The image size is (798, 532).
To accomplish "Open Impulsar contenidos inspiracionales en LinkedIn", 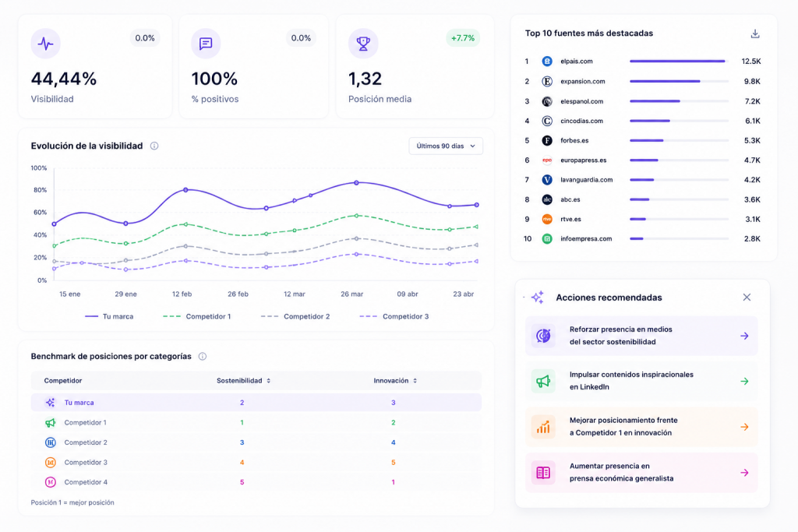I will [641, 381].
